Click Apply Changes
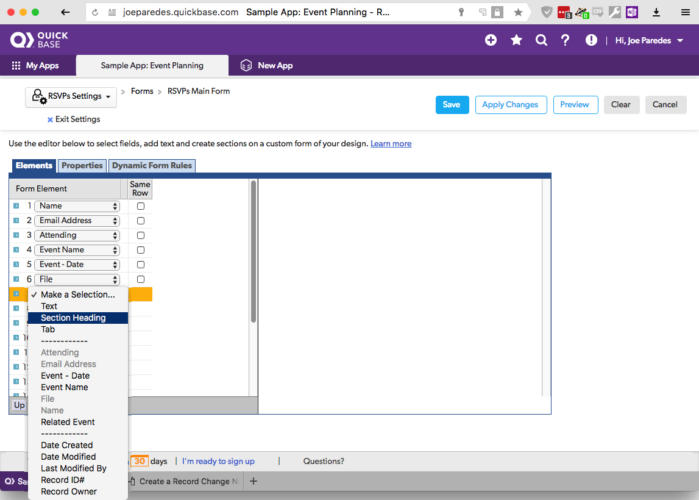Image resolution: width=699 pixels, height=500 pixels. 510,105
